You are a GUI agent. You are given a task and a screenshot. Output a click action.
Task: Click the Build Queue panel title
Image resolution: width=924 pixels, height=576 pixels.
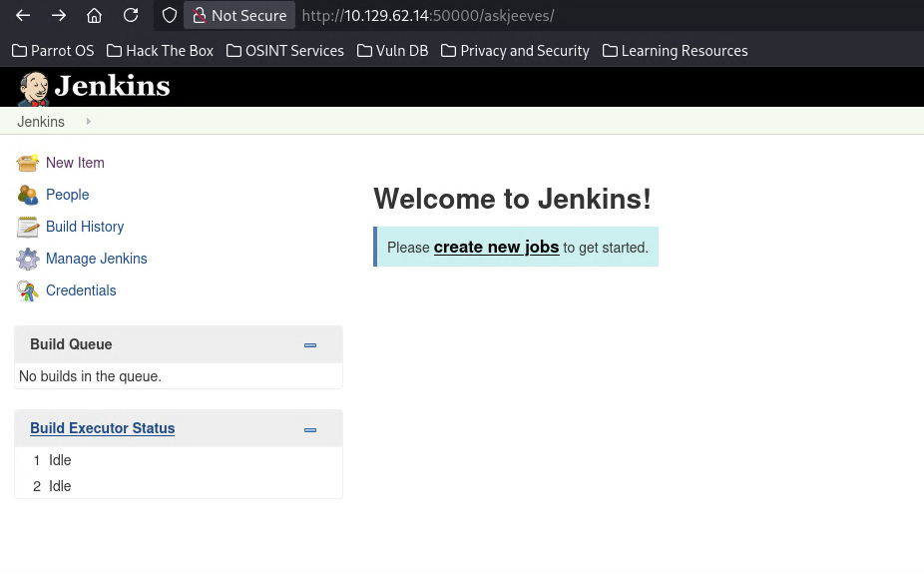tap(71, 344)
